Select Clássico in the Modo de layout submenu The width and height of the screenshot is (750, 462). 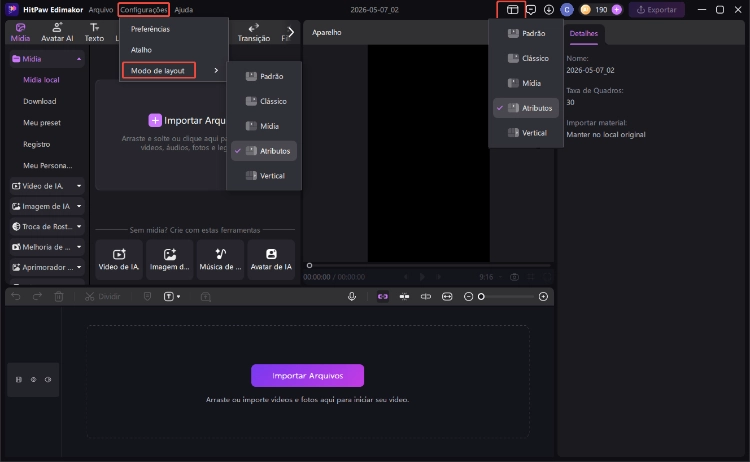(x=264, y=101)
